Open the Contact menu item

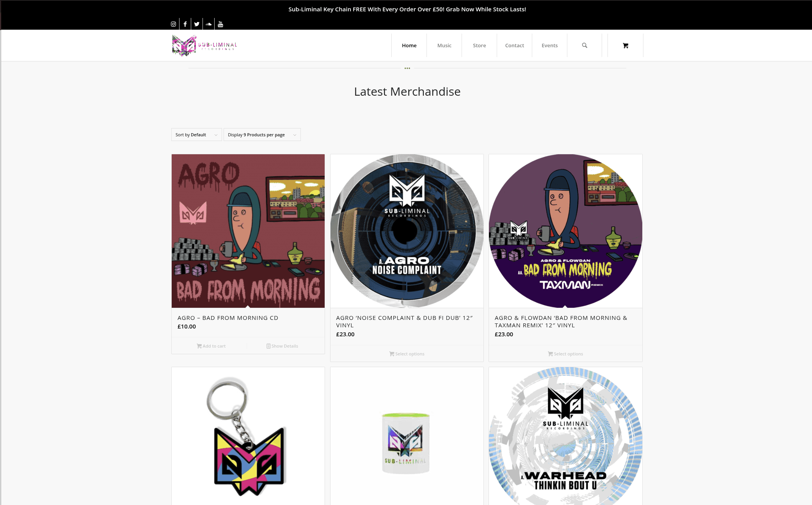click(x=514, y=45)
